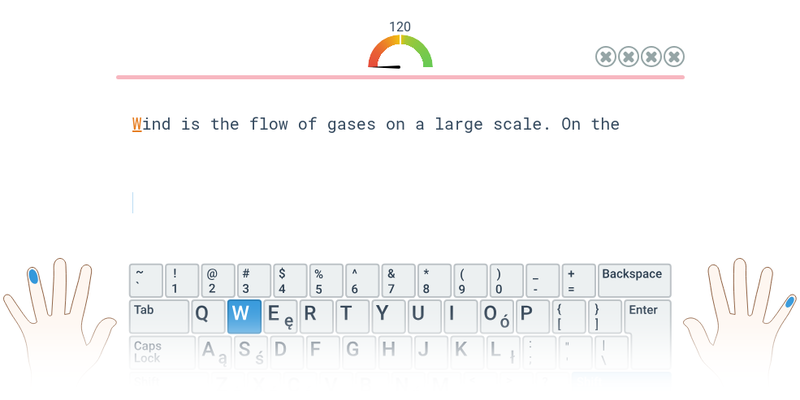Click the highlighted letter W in text

tap(137, 124)
